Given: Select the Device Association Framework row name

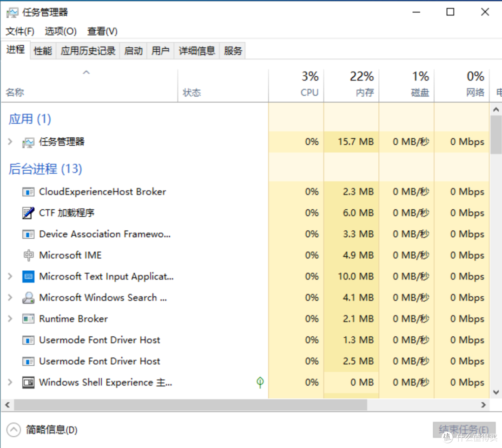Looking at the screenshot, I should click(105, 234).
